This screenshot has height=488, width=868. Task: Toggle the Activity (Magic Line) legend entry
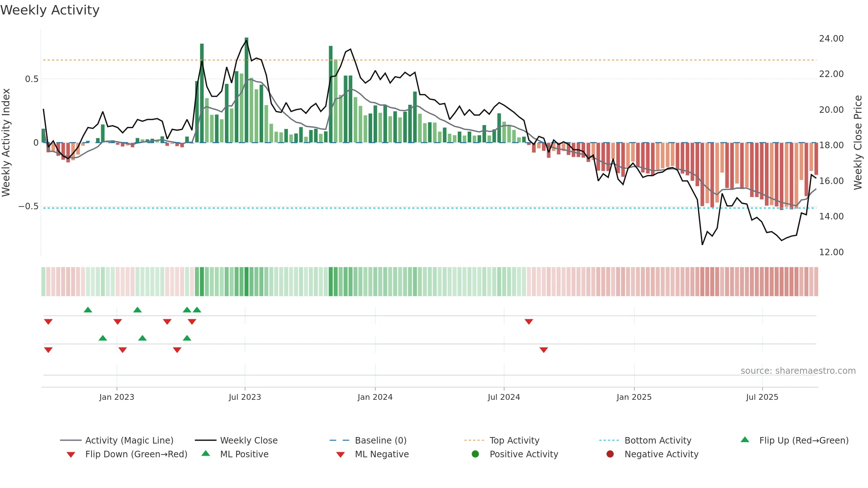(x=117, y=440)
